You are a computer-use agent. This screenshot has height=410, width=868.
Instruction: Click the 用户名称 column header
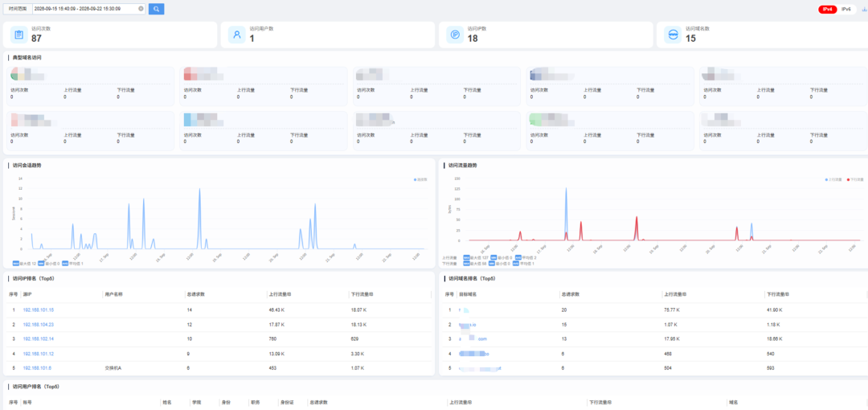113,294
